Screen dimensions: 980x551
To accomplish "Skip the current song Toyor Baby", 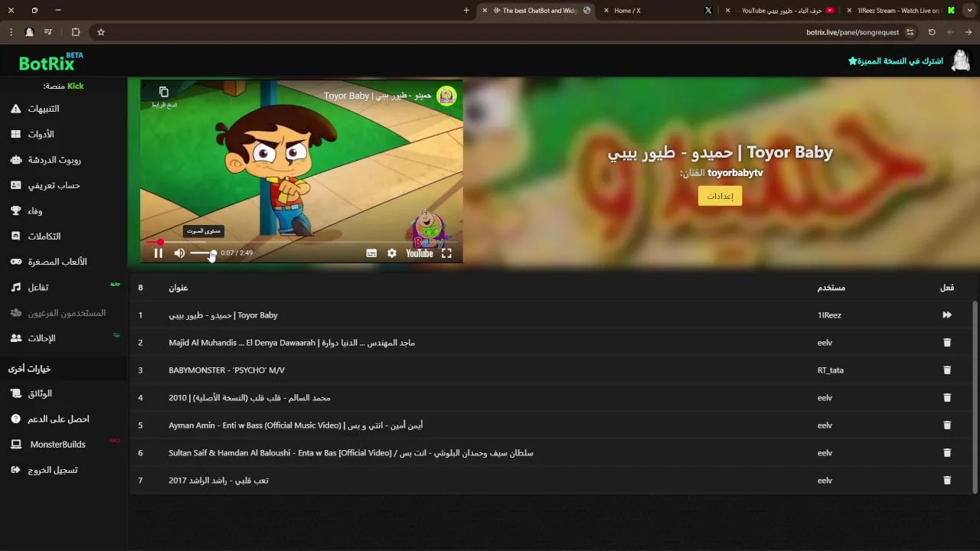I will pos(947,315).
